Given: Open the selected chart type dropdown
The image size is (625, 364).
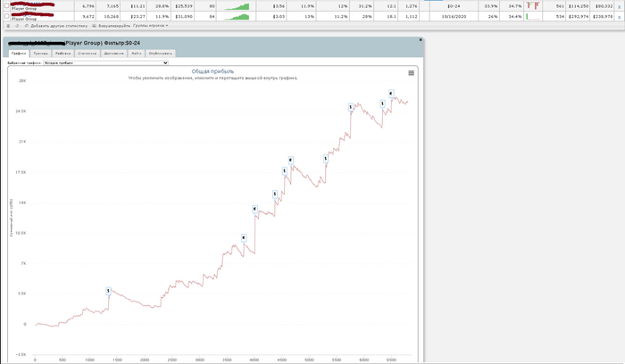Looking at the screenshot, I should click(105, 63).
